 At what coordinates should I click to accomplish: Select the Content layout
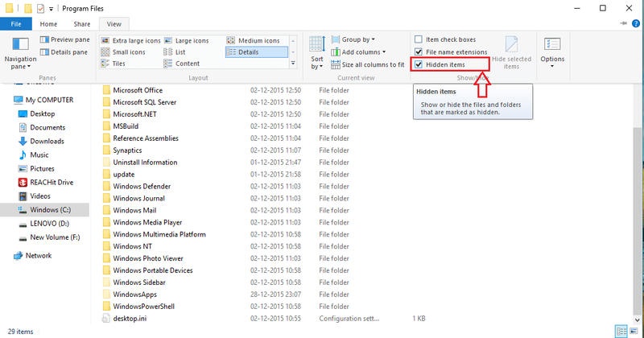point(182,64)
